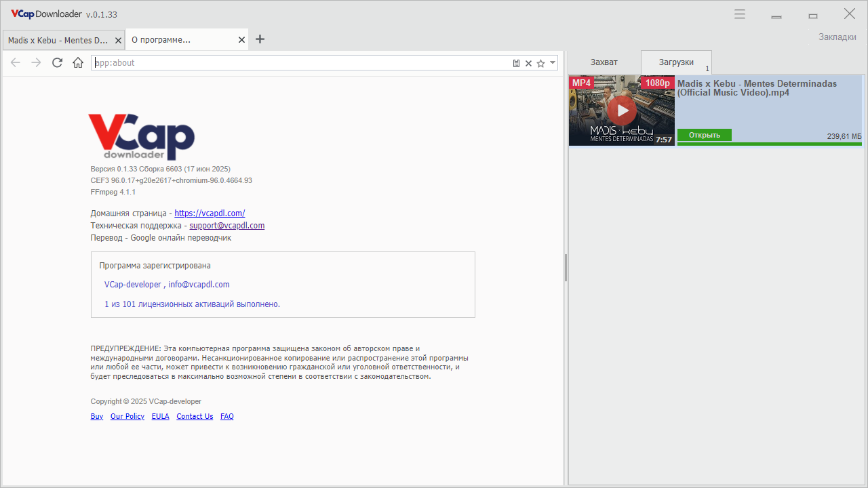Close the Madis x Kebu tab
This screenshot has width=868, height=488.
click(x=118, y=40)
